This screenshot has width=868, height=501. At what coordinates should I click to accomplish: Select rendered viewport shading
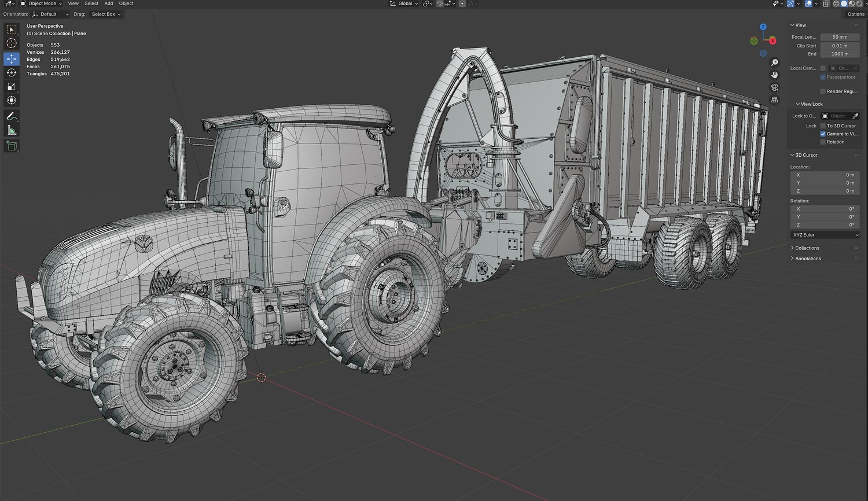859,3
